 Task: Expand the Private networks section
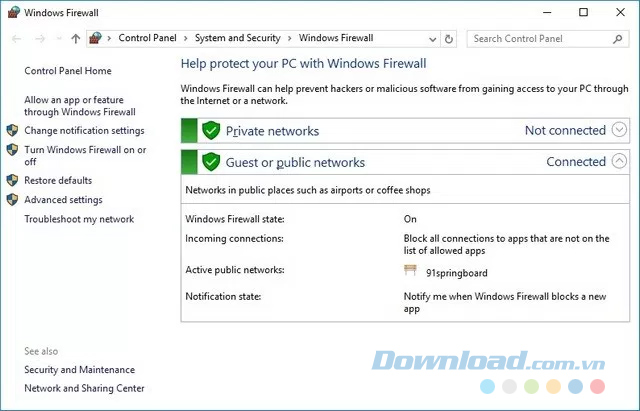pyautogui.click(x=619, y=130)
